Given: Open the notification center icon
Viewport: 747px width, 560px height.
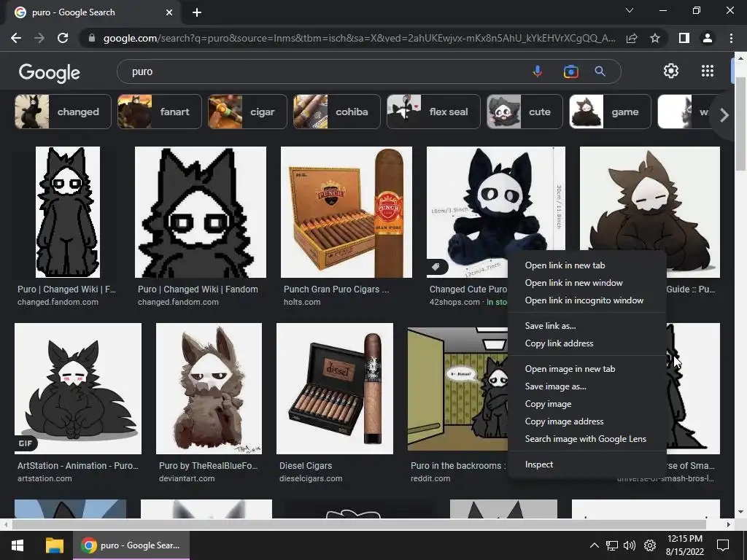Looking at the screenshot, I should click(x=723, y=545).
